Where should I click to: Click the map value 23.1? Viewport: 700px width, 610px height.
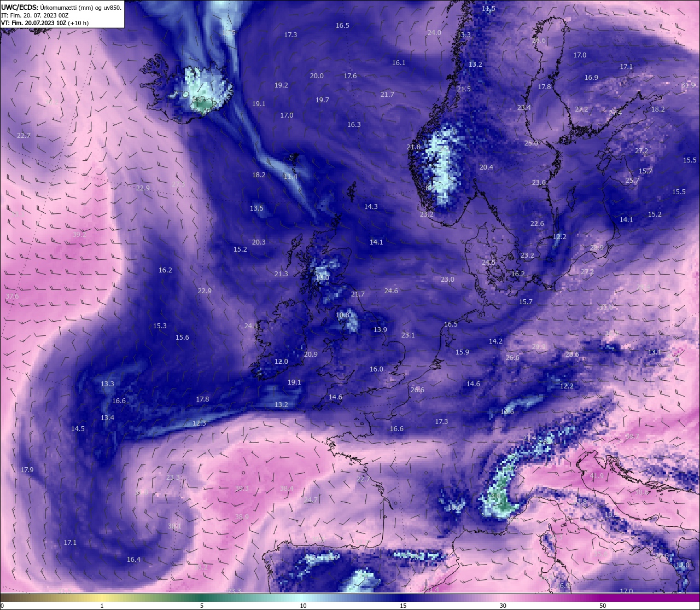coord(408,335)
